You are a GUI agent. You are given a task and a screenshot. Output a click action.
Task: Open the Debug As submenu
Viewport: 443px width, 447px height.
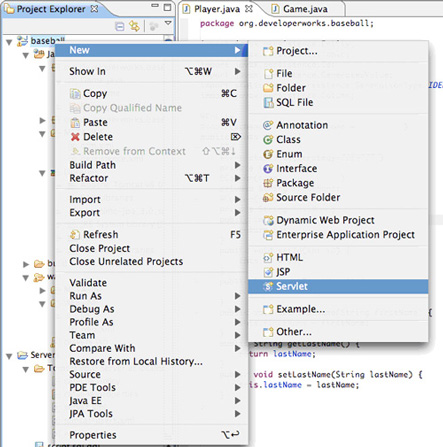click(151, 309)
